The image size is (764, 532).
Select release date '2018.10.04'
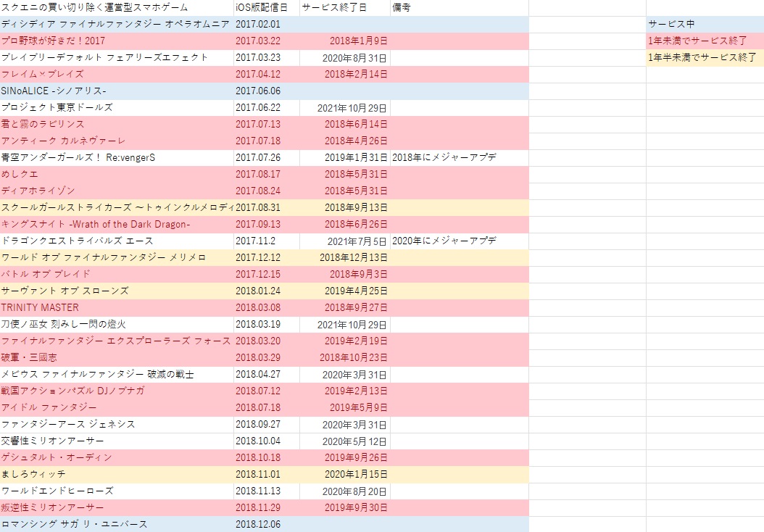click(267, 441)
